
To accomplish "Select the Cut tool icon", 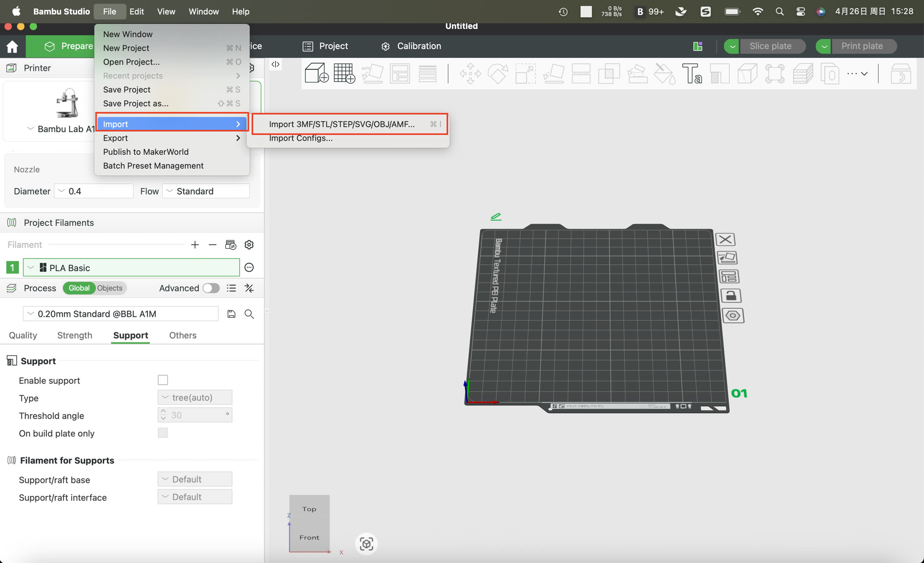I will pyautogui.click(x=581, y=73).
